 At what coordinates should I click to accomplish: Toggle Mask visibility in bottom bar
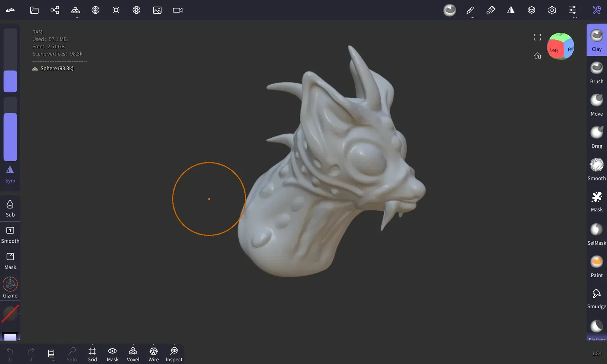(x=113, y=354)
